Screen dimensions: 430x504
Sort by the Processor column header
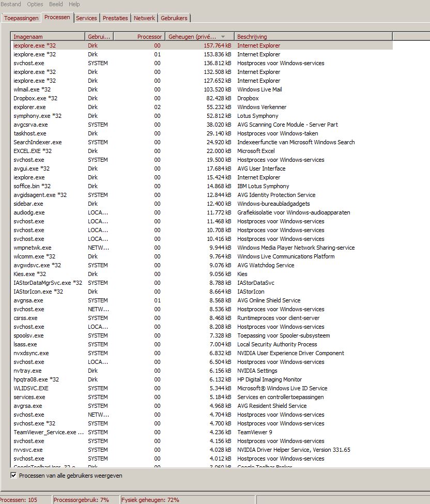coord(140,36)
